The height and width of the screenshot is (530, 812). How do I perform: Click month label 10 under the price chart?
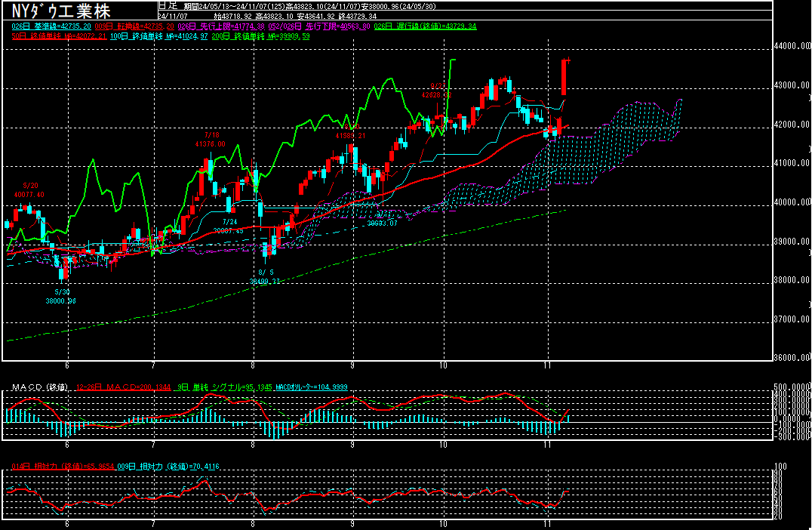click(444, 365)
